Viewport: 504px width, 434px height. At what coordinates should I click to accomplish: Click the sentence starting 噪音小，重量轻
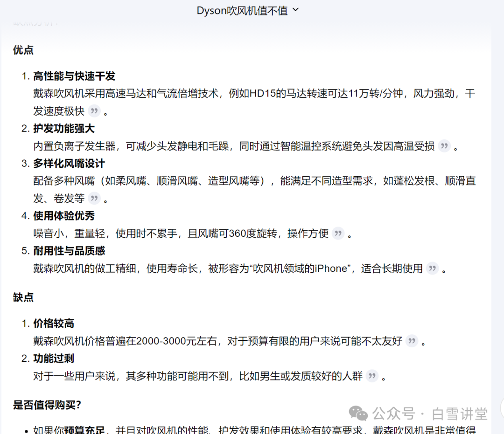[181, 234]
